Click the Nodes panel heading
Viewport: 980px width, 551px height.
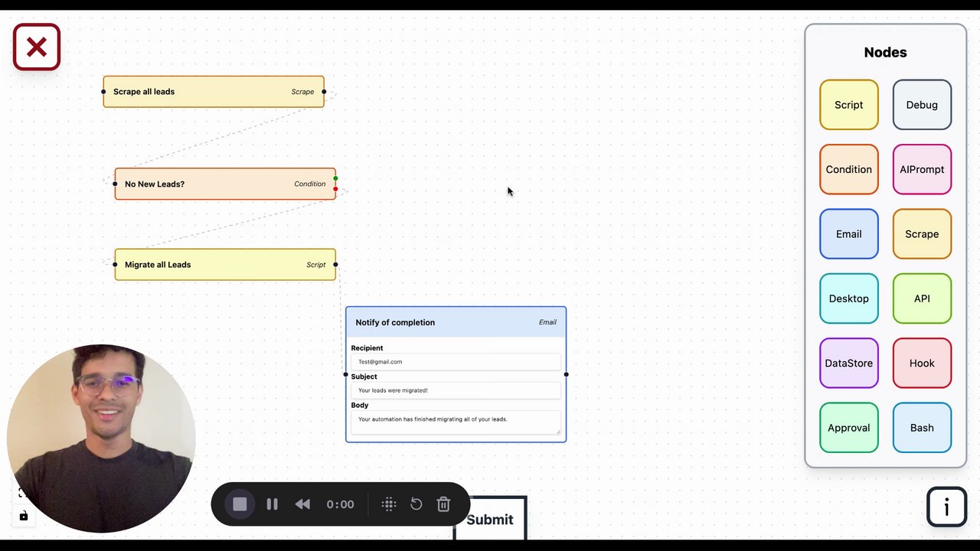point(885,52)
